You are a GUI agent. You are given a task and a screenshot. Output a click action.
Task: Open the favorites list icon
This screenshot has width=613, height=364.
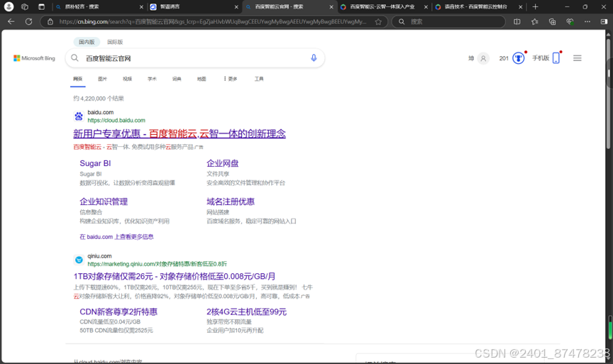(x=534, y=22)
